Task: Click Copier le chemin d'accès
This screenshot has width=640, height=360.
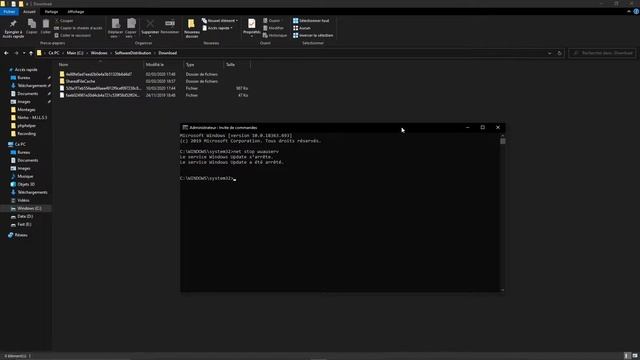Action: tap(78, 28)
